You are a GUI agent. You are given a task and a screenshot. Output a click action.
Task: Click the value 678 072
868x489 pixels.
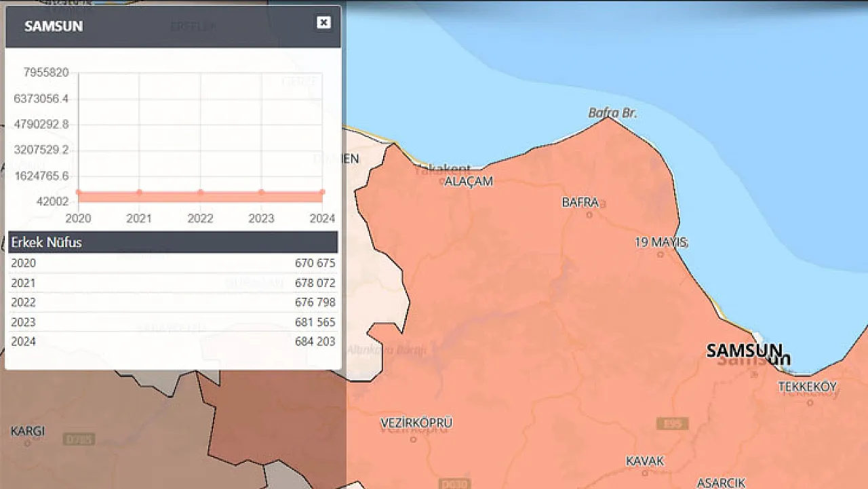point(315,283)
